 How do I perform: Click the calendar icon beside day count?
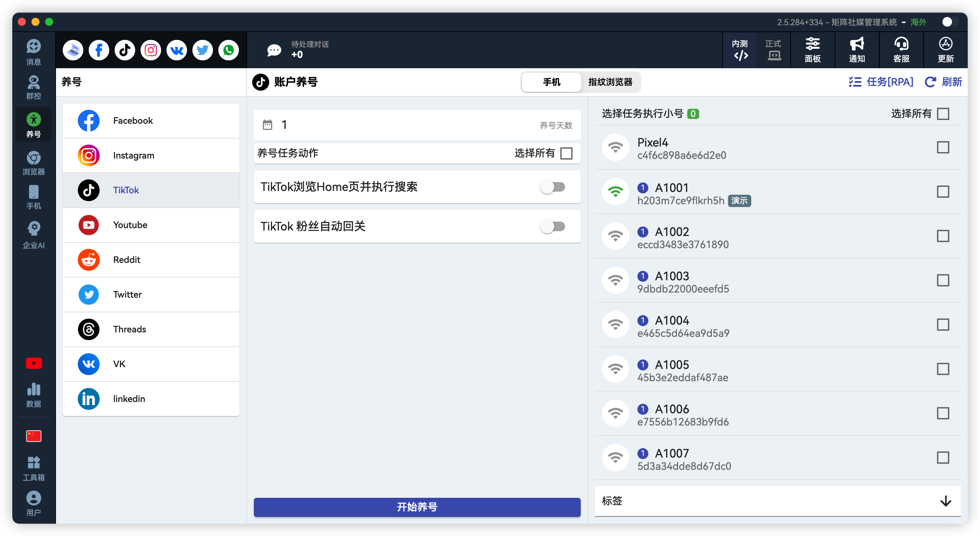coord(268,125)
